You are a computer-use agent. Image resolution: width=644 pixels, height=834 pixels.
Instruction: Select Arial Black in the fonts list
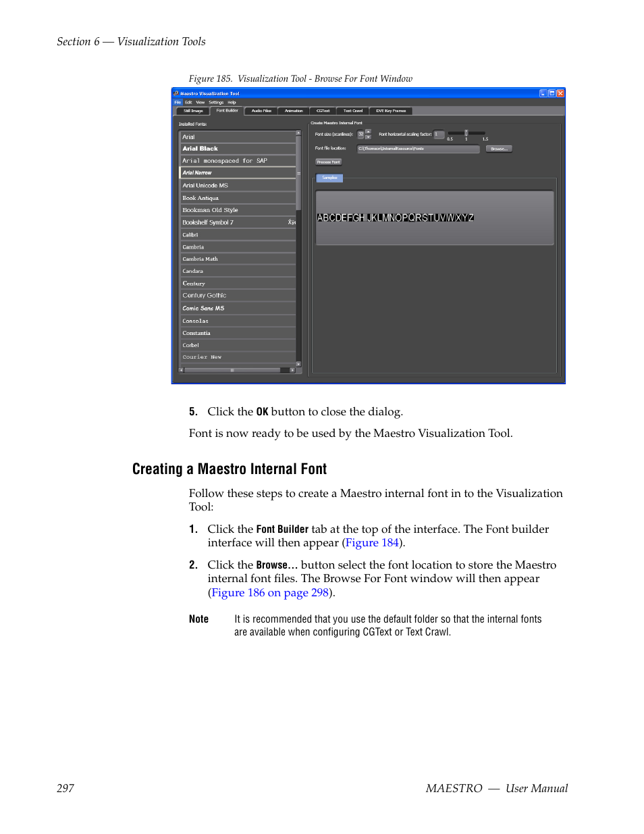click(x=238, y=149)
